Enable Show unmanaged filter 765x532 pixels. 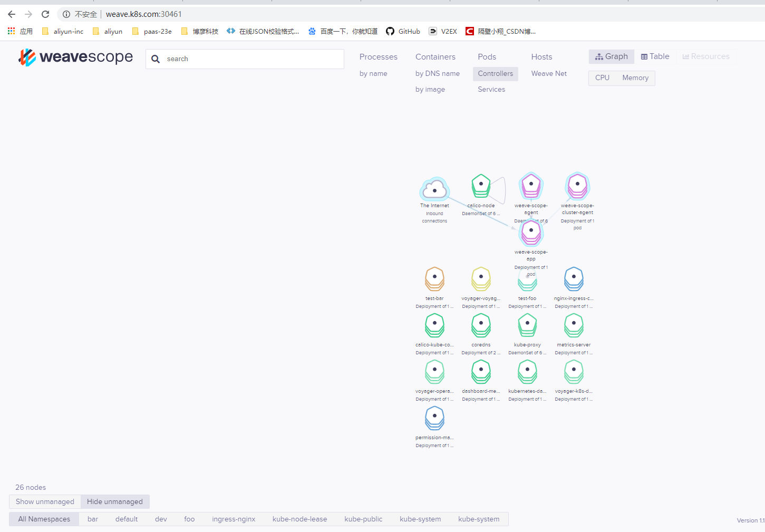tap(45, 501)
